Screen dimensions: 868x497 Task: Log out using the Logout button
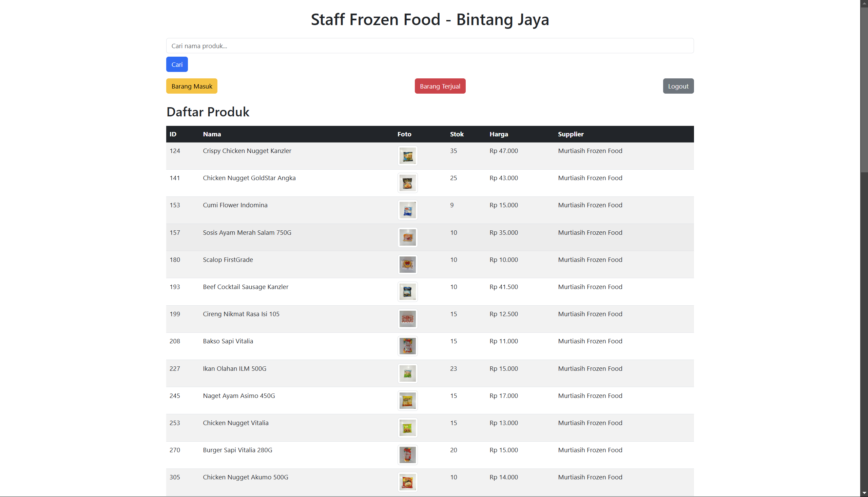pos(678,86)
